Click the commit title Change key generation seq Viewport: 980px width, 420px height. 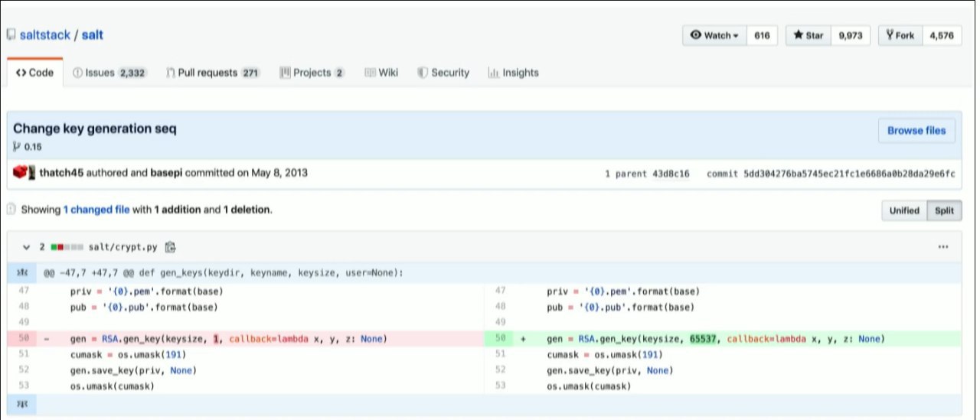click(95, 129)
